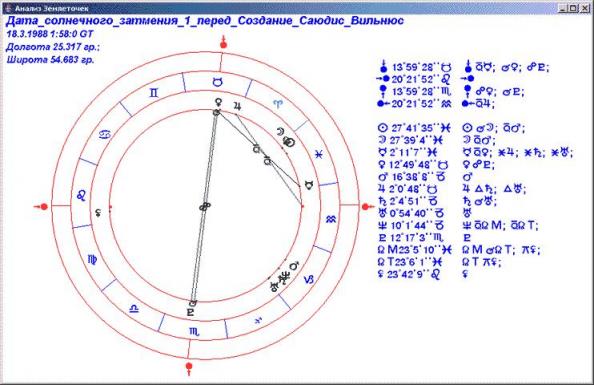Image resolution: width=594 pixels, height=385 pixels.
Task: Select the Libra glyph on the zodiac ring
Action: pos(134,308)
